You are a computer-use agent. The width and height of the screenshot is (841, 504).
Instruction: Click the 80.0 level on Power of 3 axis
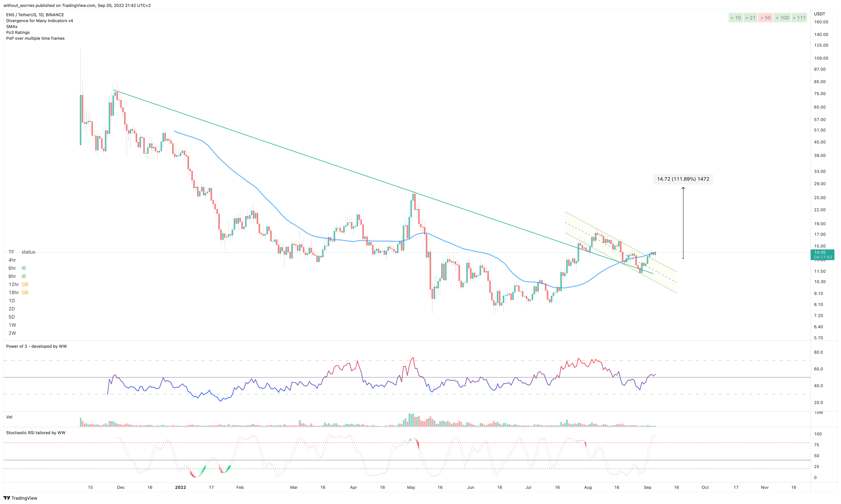click(818, 352)
